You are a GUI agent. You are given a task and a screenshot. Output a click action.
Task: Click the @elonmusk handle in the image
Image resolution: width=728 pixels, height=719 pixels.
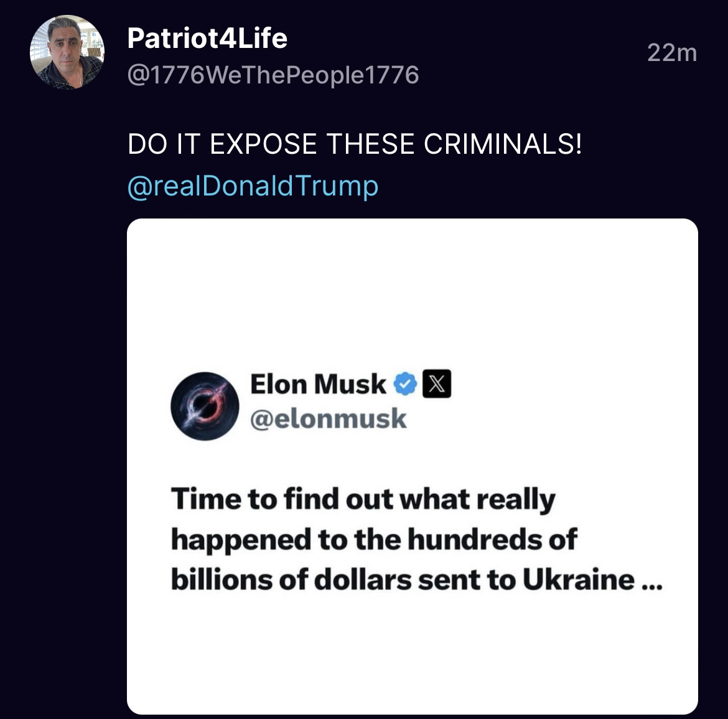pos(328,419)
